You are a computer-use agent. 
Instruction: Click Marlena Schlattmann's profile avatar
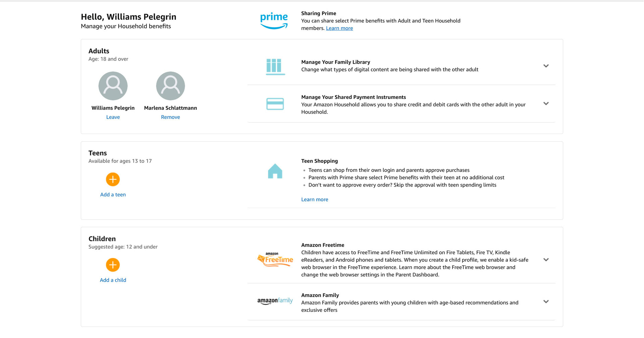coord(170,86)
